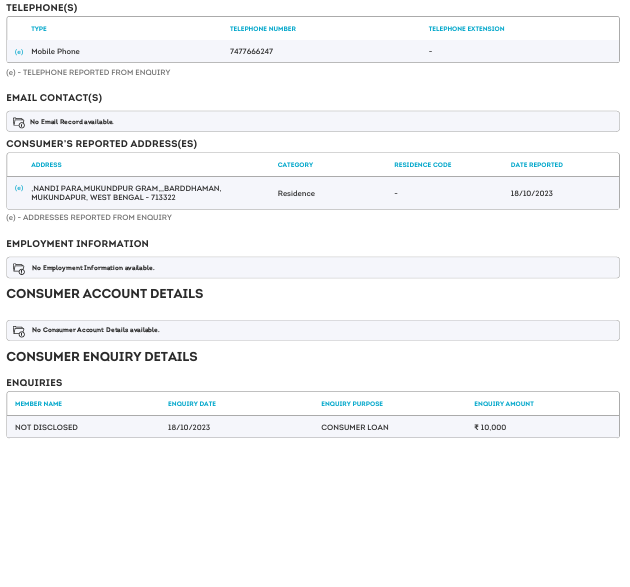Image resolution: width=630 pixels, height=587 pixels.
Task: Click the TELEPHONE EXTENSION column header
Action: click(x=466, y=29)
